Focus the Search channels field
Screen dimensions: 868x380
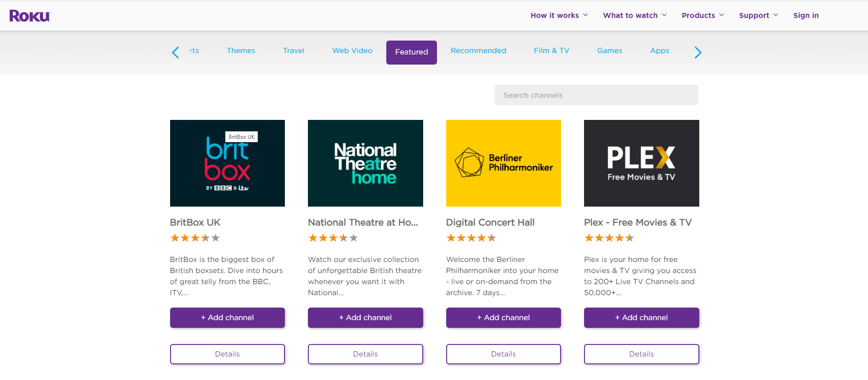(596, 95)
